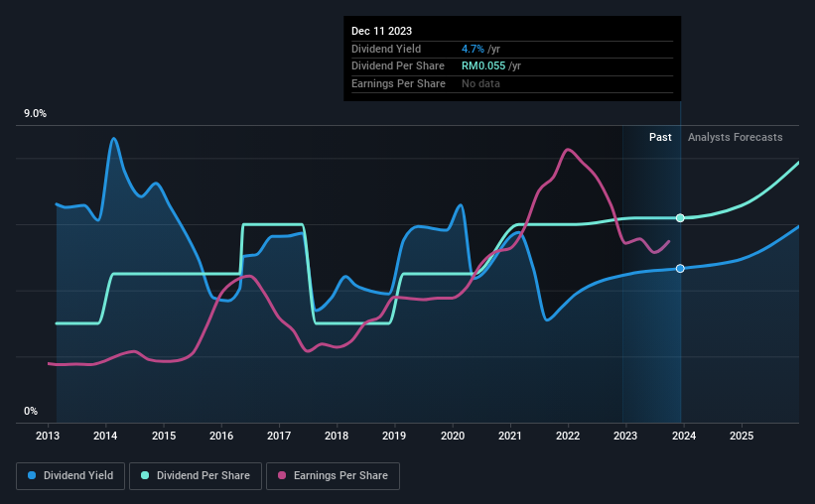Click the 2014 x-axis label
815x504 pixels.
point(105,436)
